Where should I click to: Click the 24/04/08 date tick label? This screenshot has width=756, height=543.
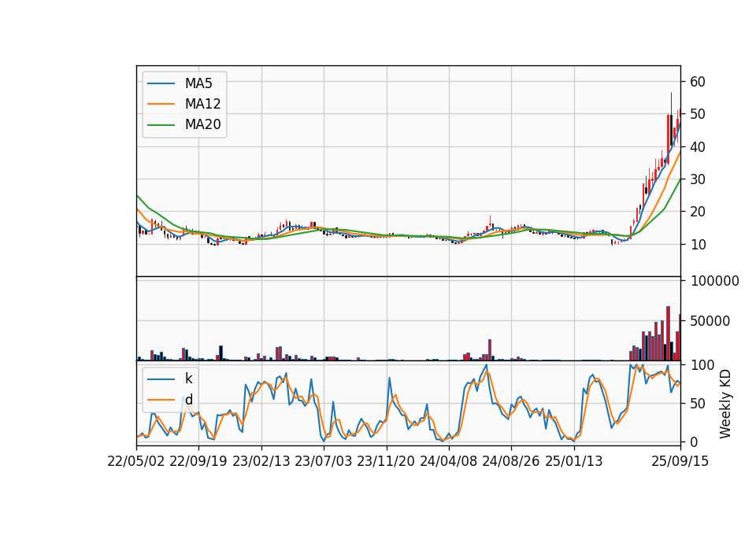pyautogui.click(x=448, y=461)
